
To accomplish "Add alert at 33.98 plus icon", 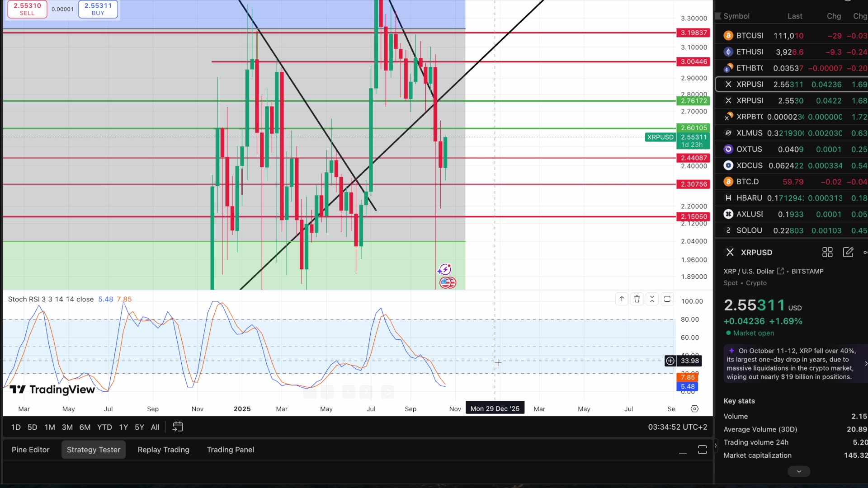I will click(x=670, y=361).
